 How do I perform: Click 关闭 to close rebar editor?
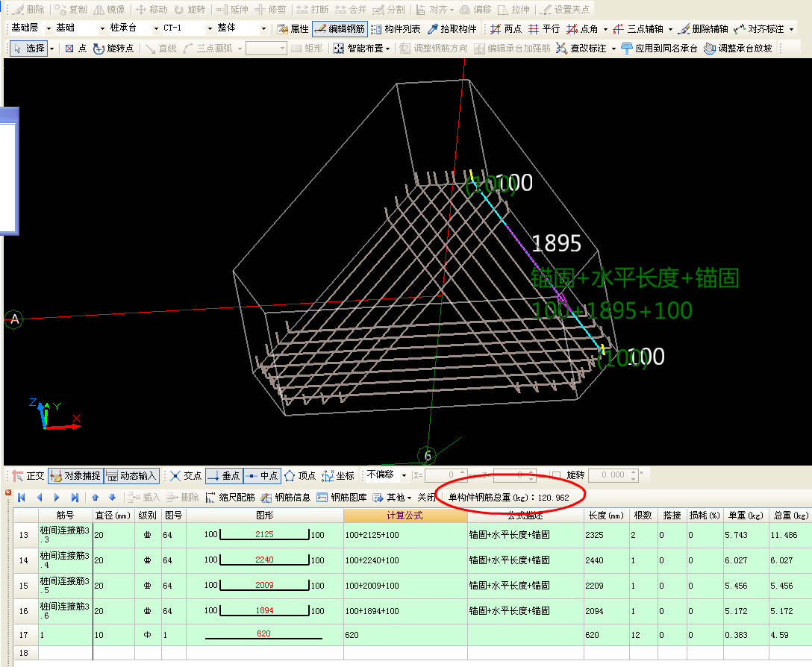pyautogui.click(x=426, y=497)
